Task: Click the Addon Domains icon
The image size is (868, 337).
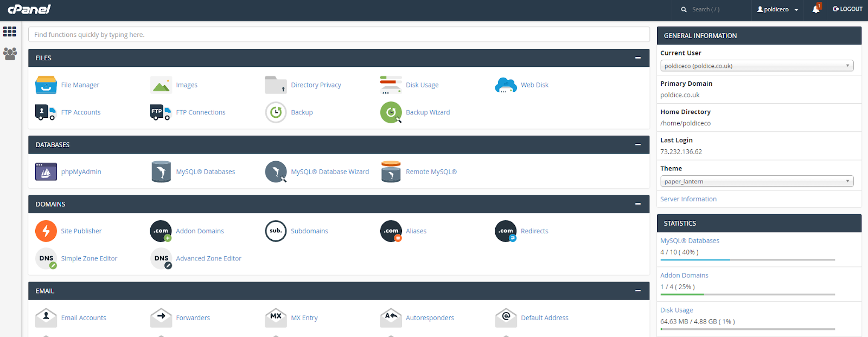Action: [161, 231]
